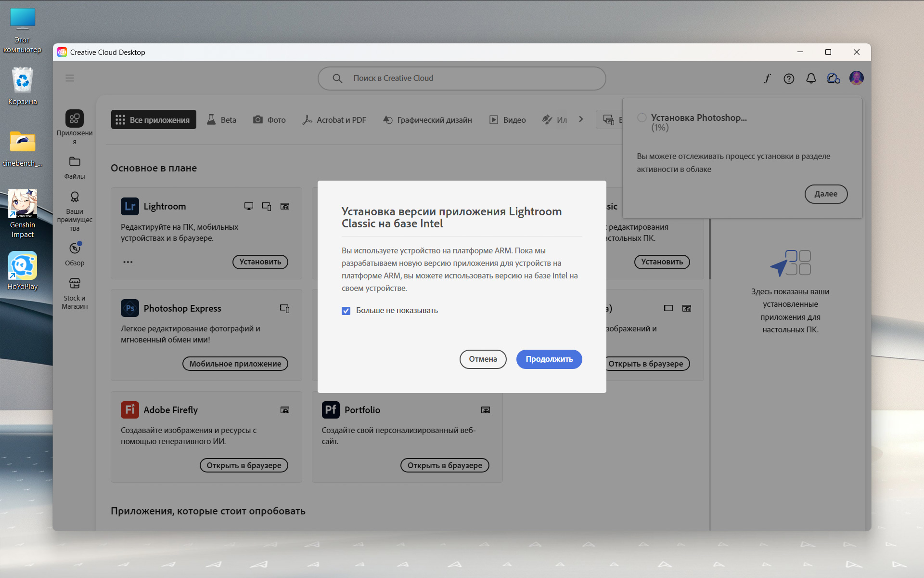Select the cinebench folder on desktop
Viewport: 924px width, 578px height.
tap(23, 148)
